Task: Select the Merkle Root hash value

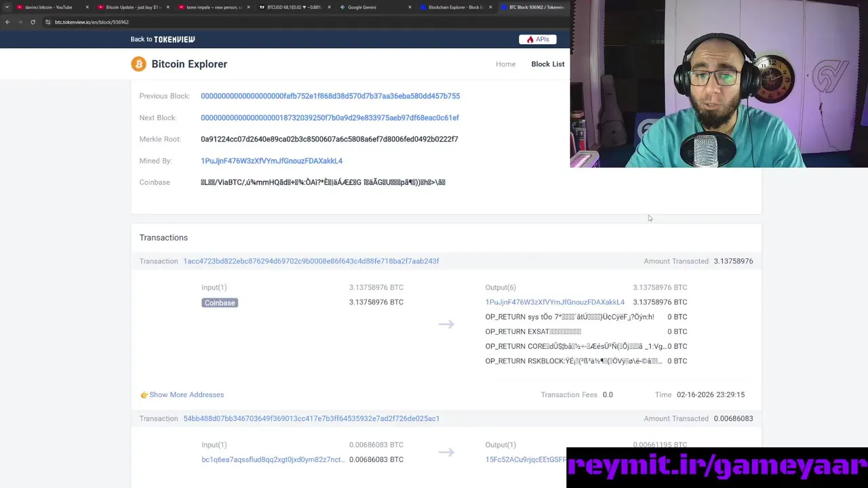Action: tap(329, 139)
